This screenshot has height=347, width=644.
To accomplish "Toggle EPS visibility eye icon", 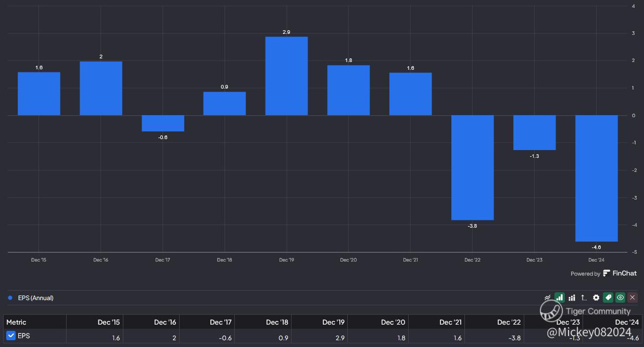I will coord(620,298).
